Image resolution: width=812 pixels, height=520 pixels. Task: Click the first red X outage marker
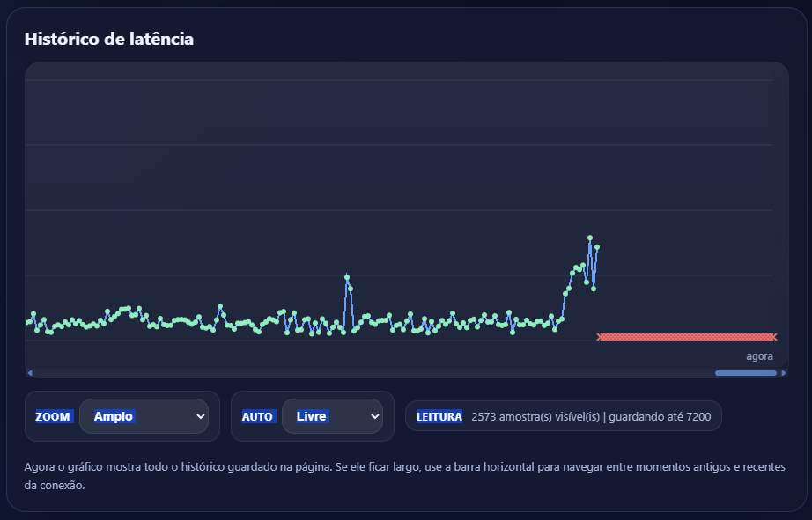[x=600, y=337]
